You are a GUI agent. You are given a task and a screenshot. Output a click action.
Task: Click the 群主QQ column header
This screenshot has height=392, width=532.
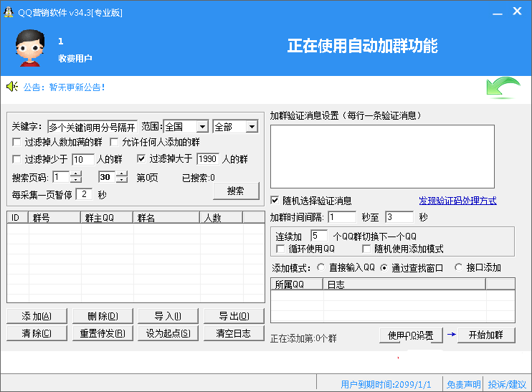[x=107, y=217]
